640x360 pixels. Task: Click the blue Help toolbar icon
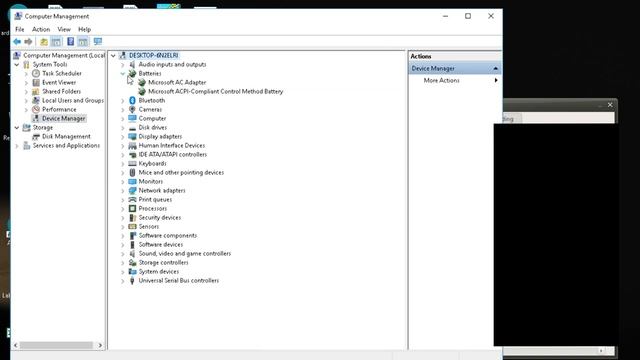tap(71, 42)
